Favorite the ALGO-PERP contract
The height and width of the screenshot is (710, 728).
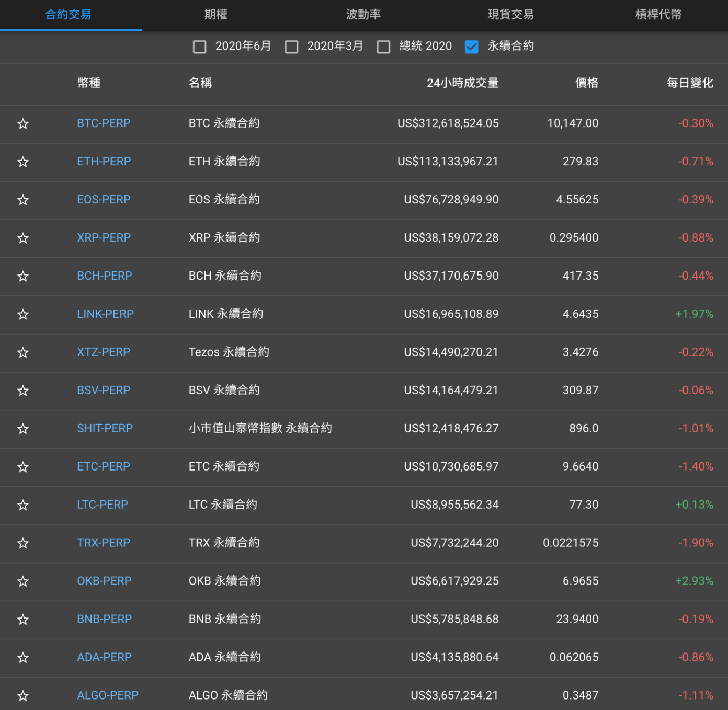point(23,696)
